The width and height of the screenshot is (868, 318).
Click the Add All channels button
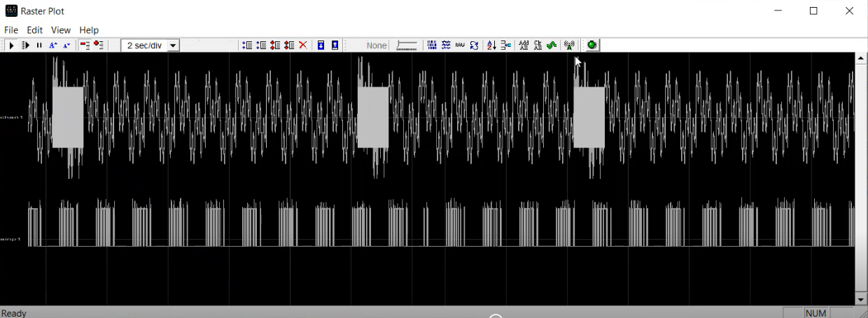(x=524, y=45)
